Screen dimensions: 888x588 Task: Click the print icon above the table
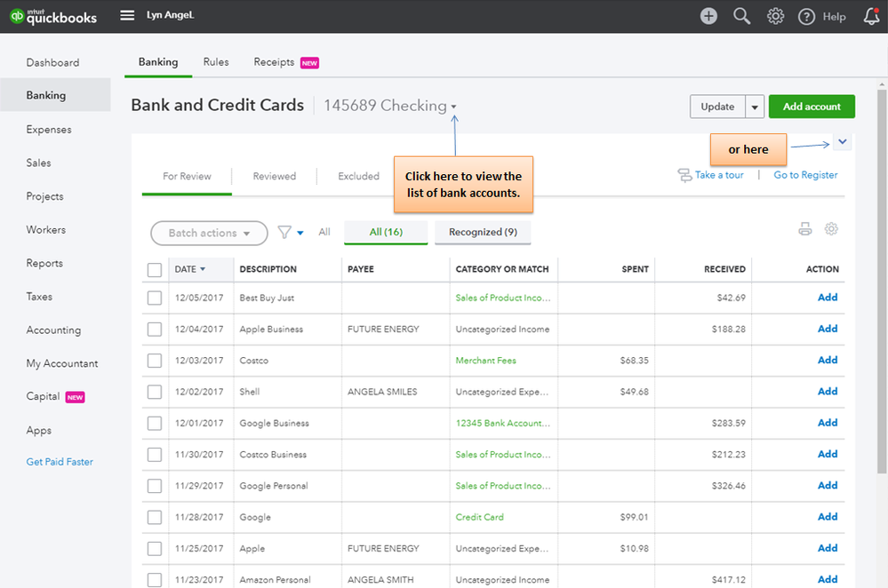coord(804,228)
